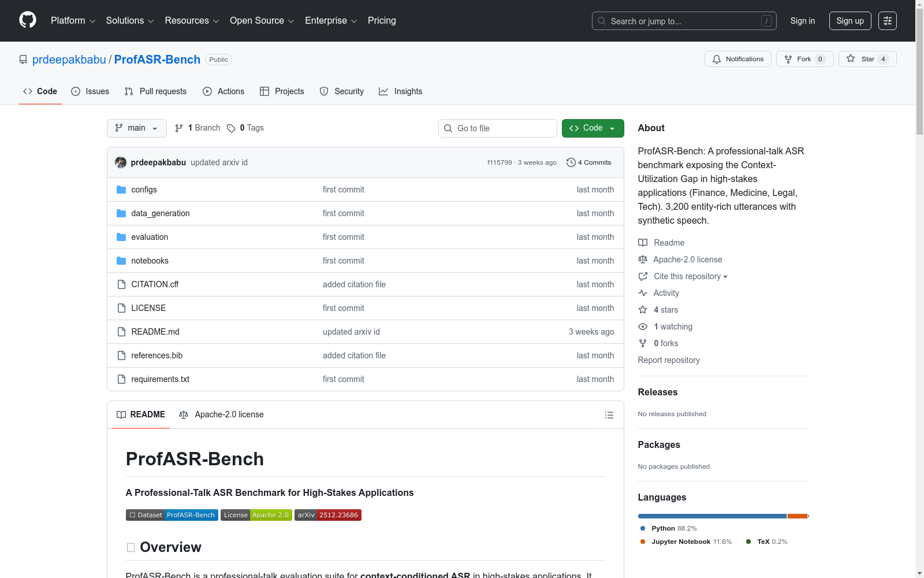Viewport: 924px width, 578px height.
Task: Select the README tab in file viewer
Action: 141,414
